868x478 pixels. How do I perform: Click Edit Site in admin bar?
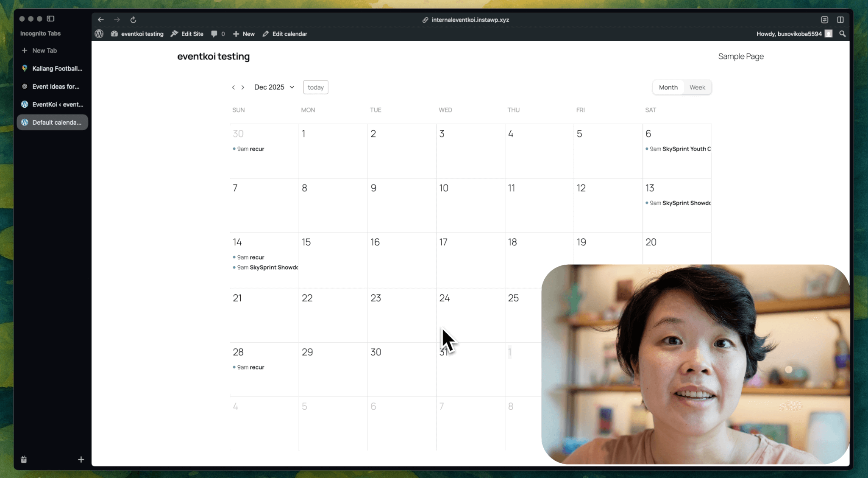click(x=187, y=34)
